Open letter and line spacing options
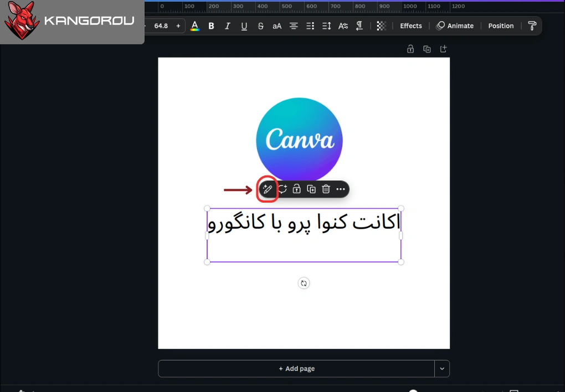The image size is (565, 392). coord(326,26)
